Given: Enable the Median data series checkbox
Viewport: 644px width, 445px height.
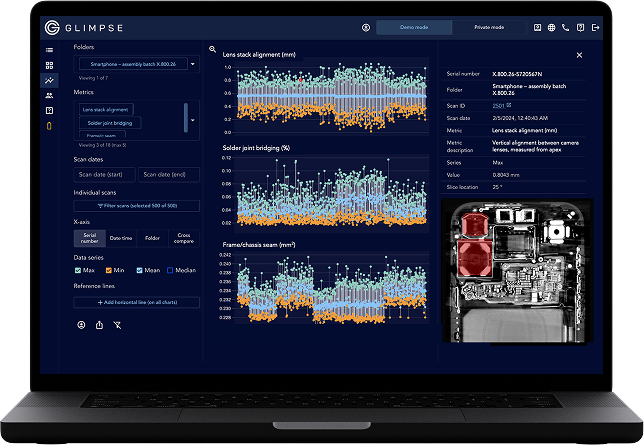Looking at the screenshot, I should pos(170,270).
